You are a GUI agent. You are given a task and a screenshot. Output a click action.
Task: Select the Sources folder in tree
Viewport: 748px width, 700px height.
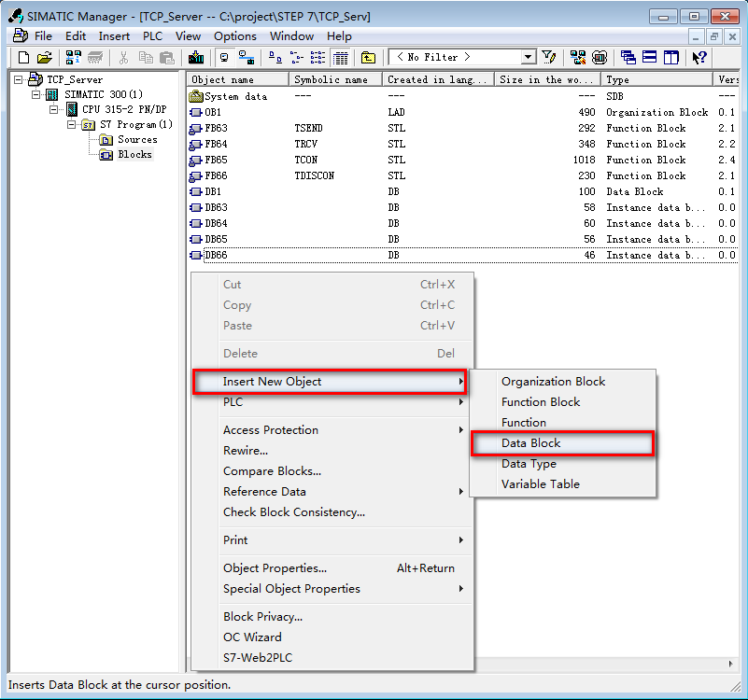coord(137,140)
